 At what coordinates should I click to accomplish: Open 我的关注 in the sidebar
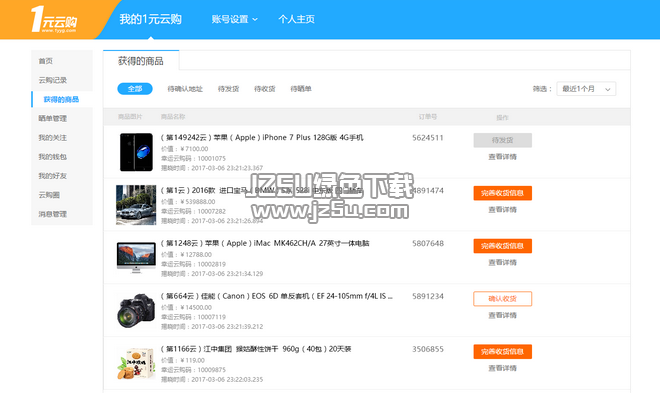coord(53,138)
